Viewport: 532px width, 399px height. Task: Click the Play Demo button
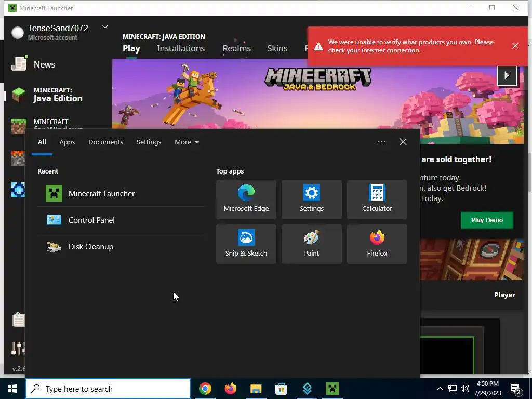tap(487, 220)
